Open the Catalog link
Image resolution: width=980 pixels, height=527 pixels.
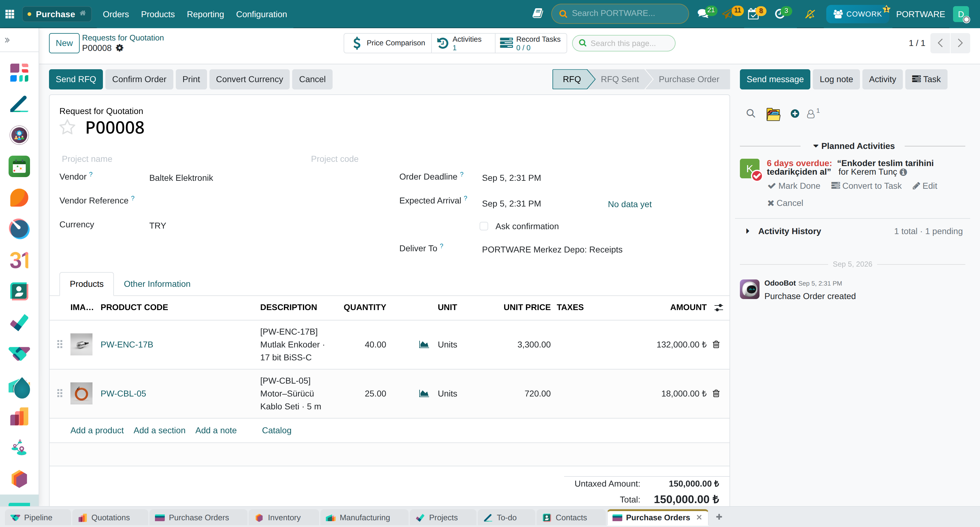tap(277, 430)
